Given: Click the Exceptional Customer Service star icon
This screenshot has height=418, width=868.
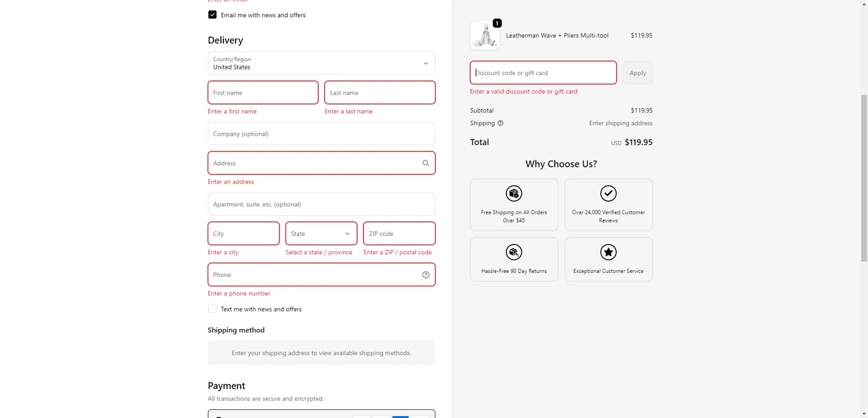Looking at the screenshot, I should tap(608, 252).
